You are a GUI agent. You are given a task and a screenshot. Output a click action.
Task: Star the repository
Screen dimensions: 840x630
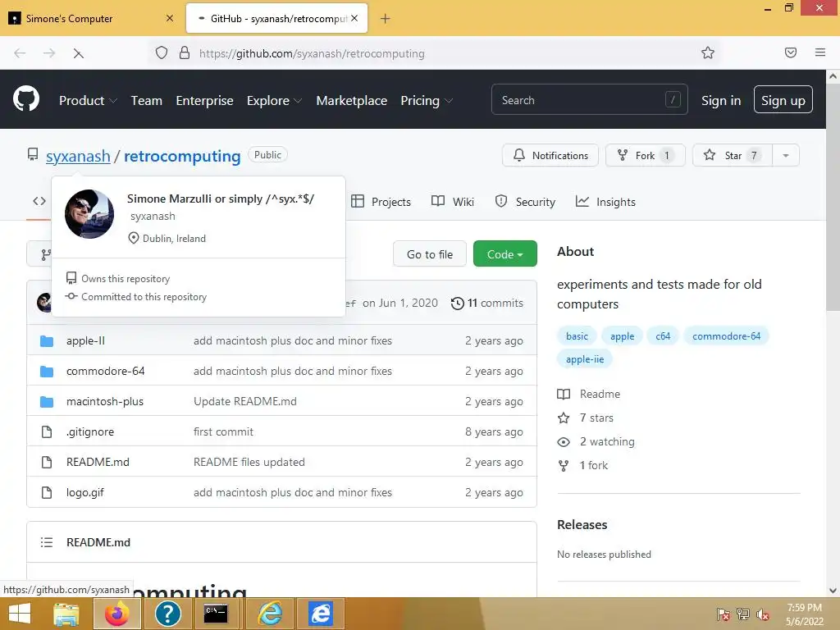tap(733, 155)
